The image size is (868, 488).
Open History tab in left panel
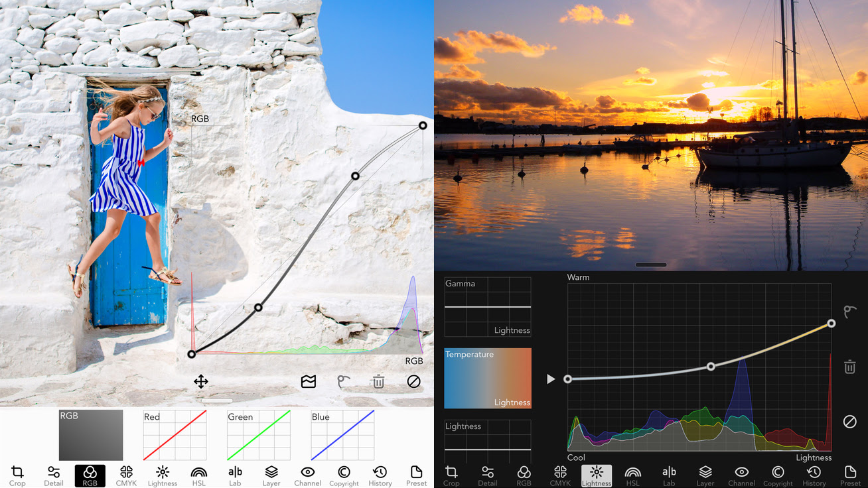click(380, 475)
